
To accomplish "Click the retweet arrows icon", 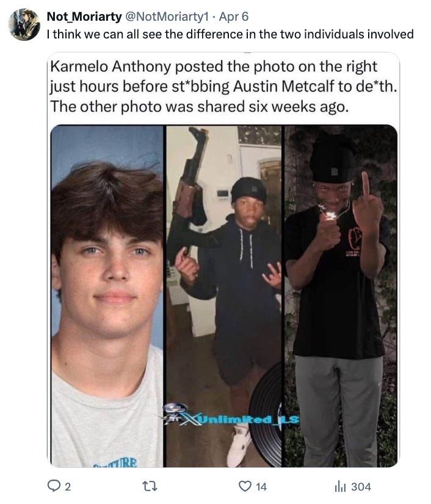I will (x=150, y=486).
